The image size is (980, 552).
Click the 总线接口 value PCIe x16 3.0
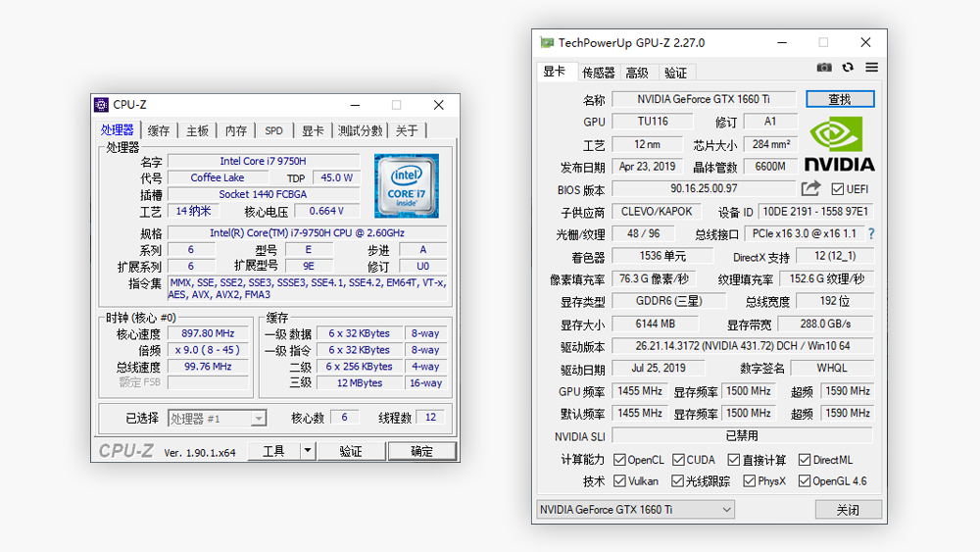click(805, 233)
